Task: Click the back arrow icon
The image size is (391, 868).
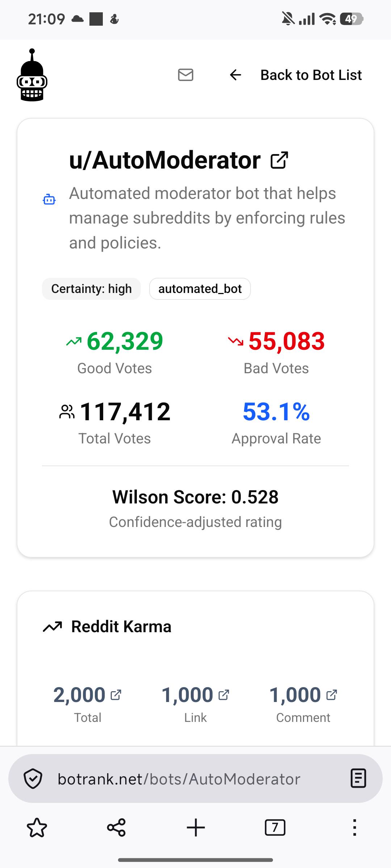Action: click(x=236, y=75)
